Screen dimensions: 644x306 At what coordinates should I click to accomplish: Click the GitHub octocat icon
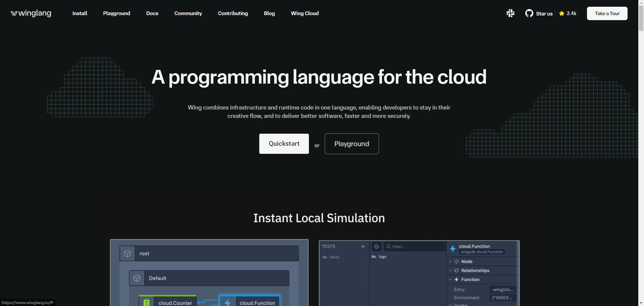pyautogui.click(x=529, y=13)
